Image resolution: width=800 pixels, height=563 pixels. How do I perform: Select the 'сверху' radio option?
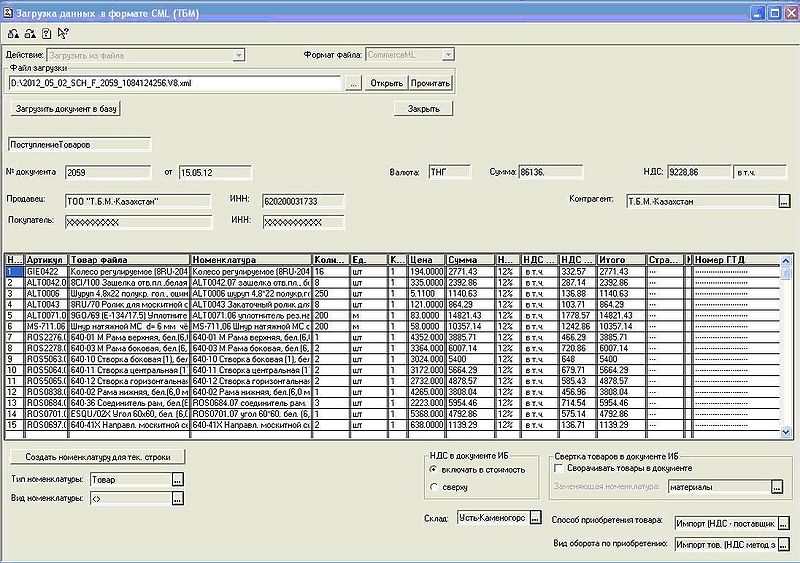(432, 487)
